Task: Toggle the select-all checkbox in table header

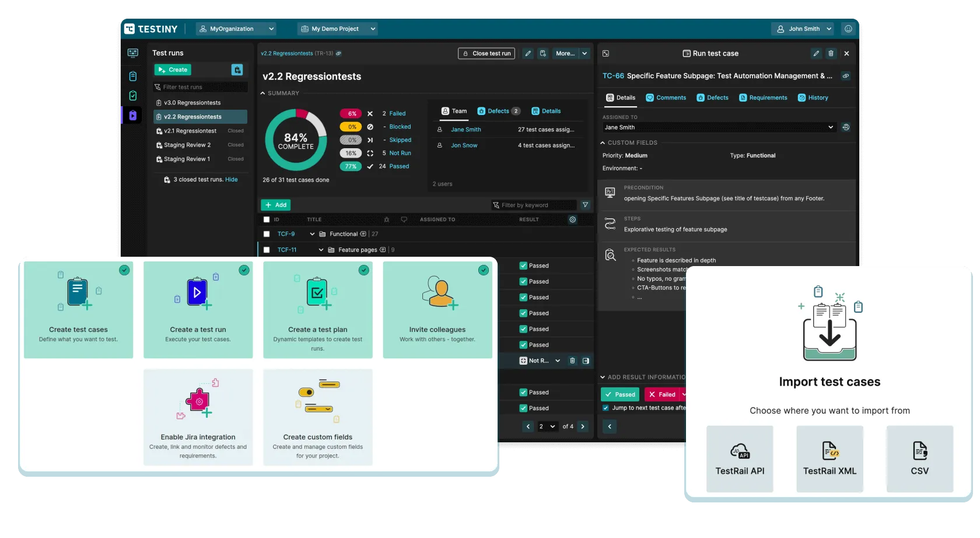Action: point(267,219)
